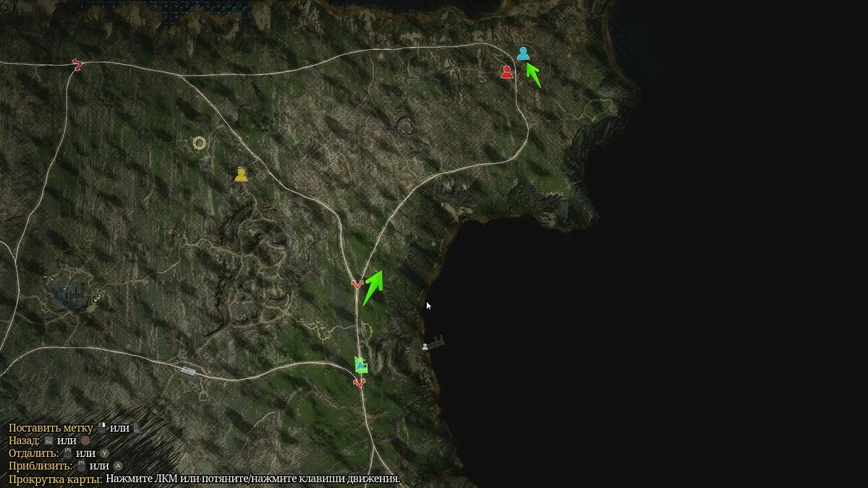Select the green building with blue triangle
Screen dimensions: 868x488
(360, 365)
